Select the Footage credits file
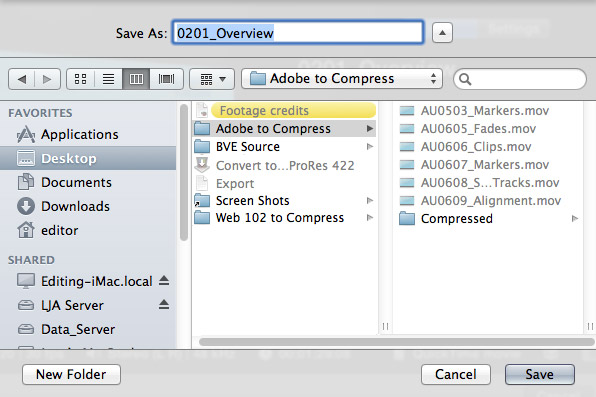This screenshot has width=596, height=397. point(284,111)
